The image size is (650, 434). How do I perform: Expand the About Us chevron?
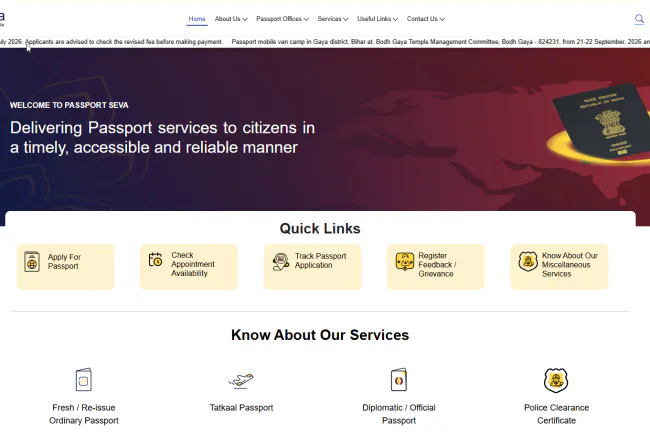pos(245,19)
